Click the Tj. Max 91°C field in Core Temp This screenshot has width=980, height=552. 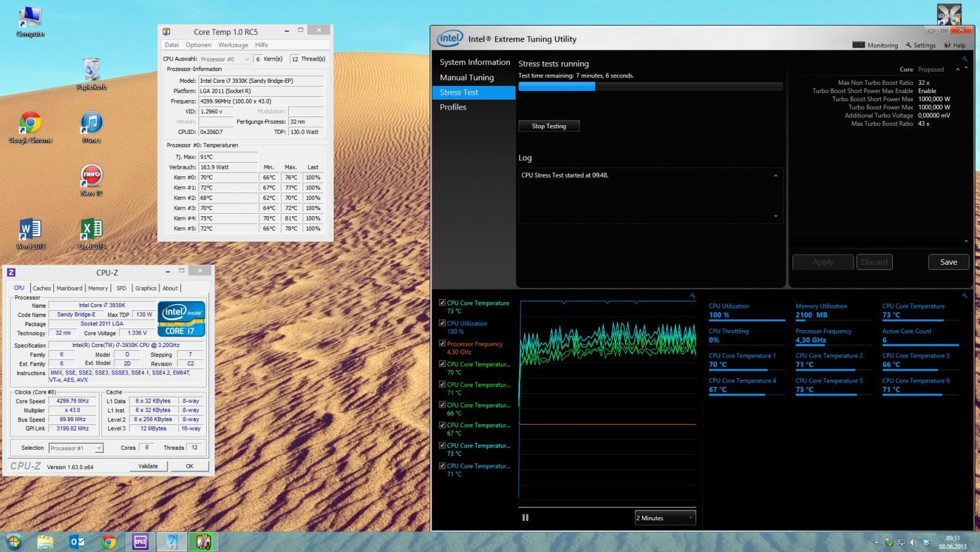(228, 157)
